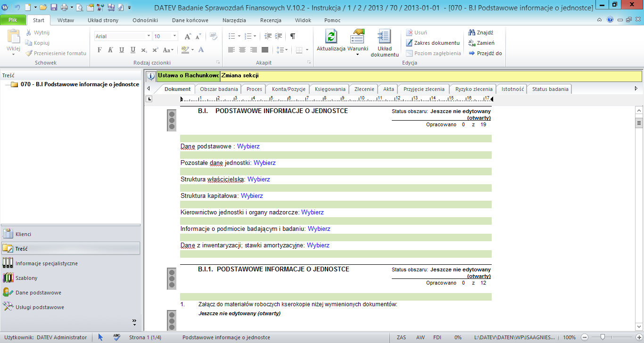Switch to the Ryzyko zlecenia tab
The width and height of the screenshot is (644, 343).
[473, 89]
